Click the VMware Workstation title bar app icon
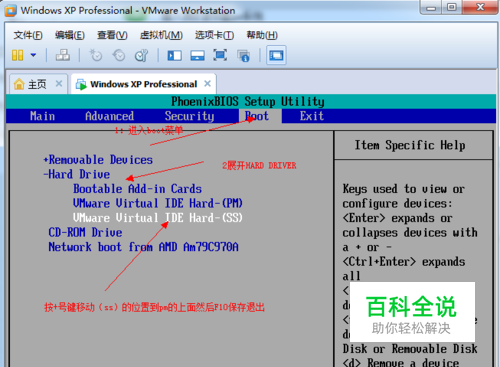The width and height of the screenshot is (500, 367). coord(10,11)
